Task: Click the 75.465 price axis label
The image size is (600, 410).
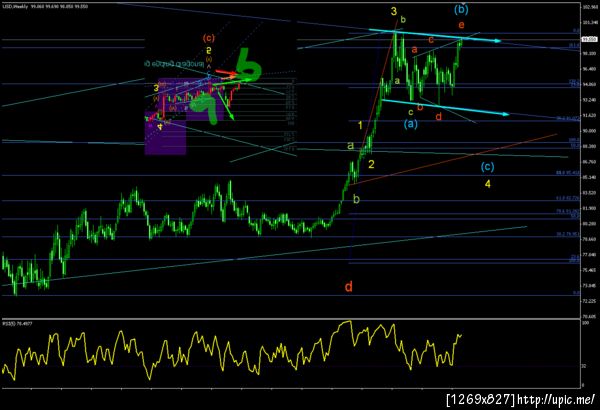Action: tap(589, 270)
